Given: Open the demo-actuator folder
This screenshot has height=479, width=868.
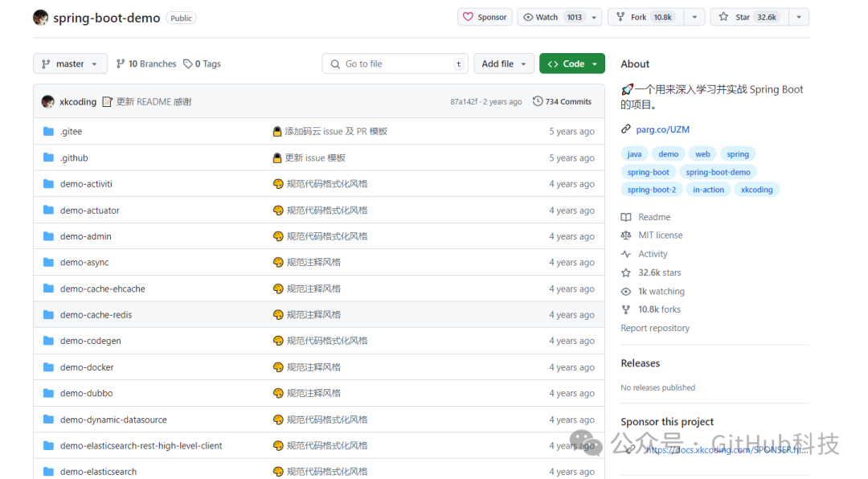Looking at the screenshot, I should 90,211.
